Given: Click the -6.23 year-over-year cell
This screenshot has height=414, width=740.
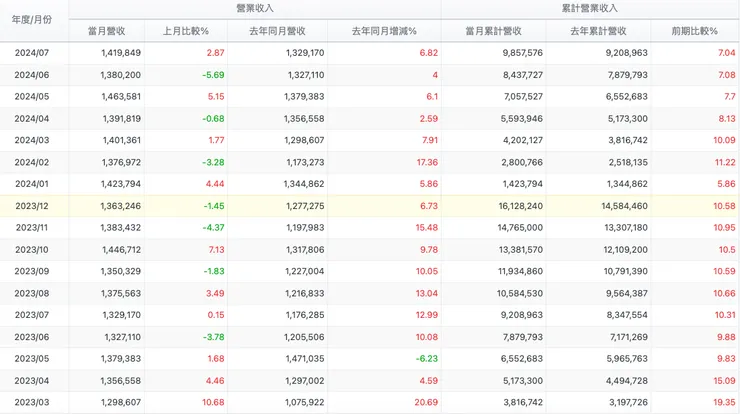Looking at the screenshot, I should click(427, 359).
